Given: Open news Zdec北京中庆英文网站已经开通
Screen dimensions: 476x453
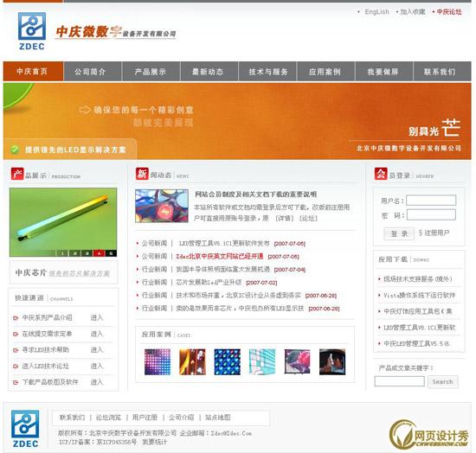Looking at the screenshot, I should (x=219, y=257).
